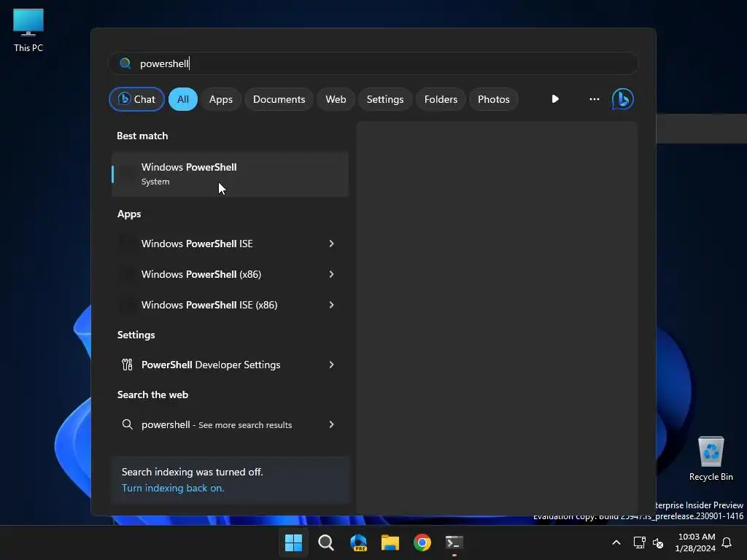
Task: Open Windows PowerShell (x86) result
Action: [230, 274]
